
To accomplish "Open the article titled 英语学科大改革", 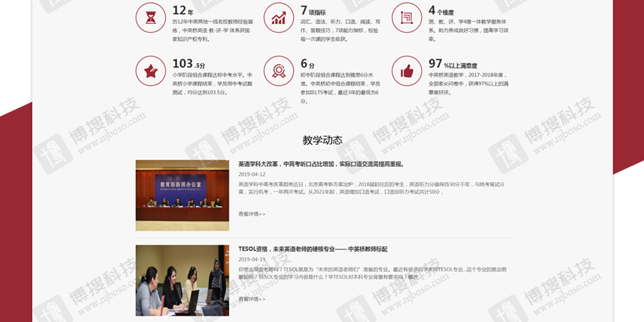I will 320,164.
